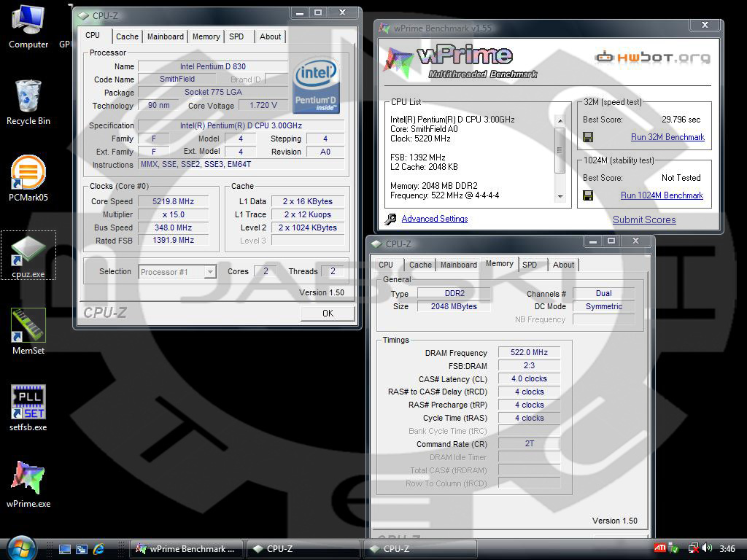This screenshot has width=747, height=560.
Task: Click the Intel Pentium D logo
Action: pyautogui.click(x=316, y=86)
